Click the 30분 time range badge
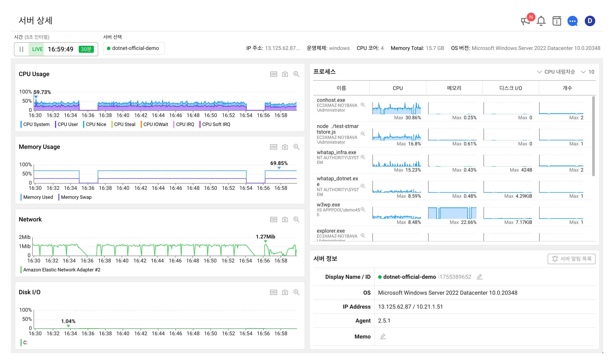 tap(86, 49)
